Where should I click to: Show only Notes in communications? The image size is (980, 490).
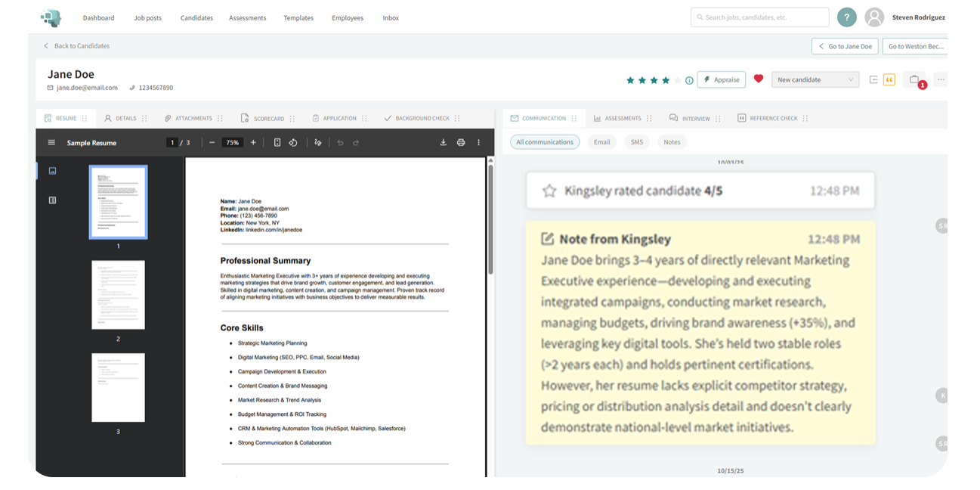coord(671,141)
